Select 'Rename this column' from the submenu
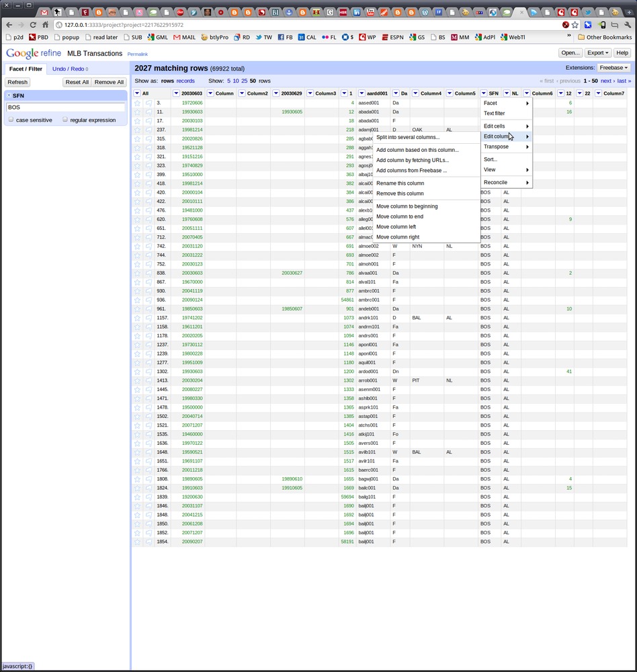The image size is (637, 672). click(x=400, y=183)
